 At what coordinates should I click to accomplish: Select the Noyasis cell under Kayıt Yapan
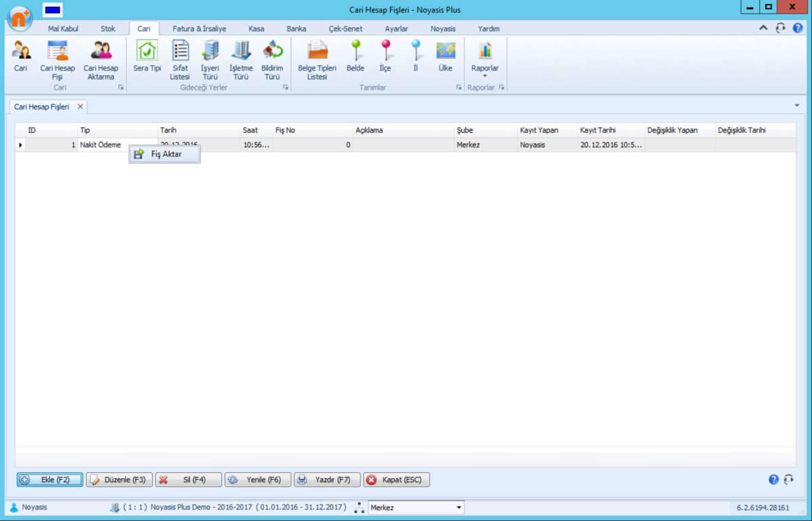(547, 145)
